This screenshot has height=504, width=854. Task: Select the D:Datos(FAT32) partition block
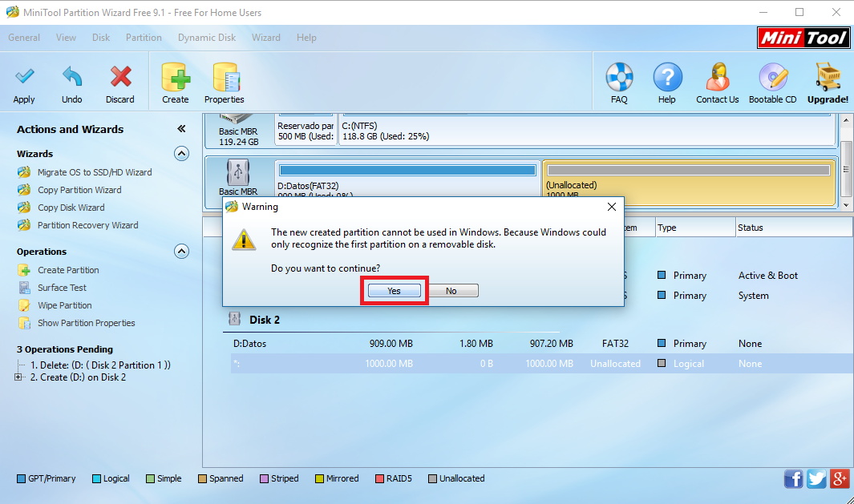pyautogui.click(x=407, y=179)
